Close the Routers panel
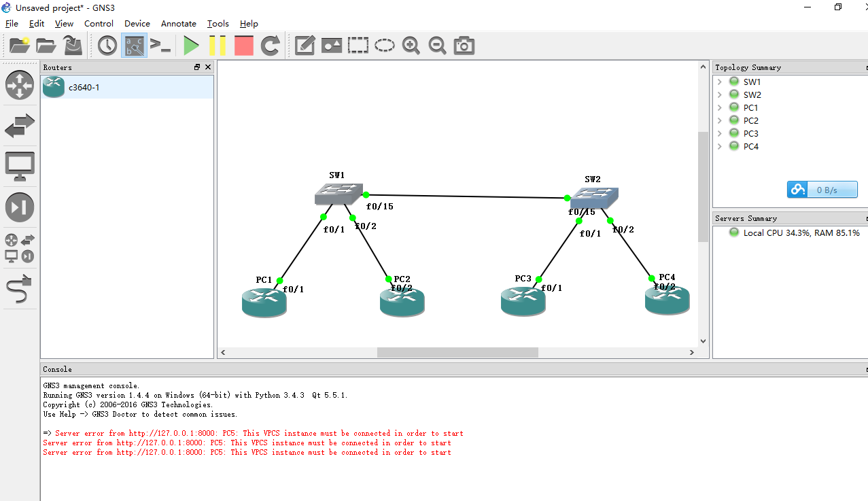 pos(208,67)
